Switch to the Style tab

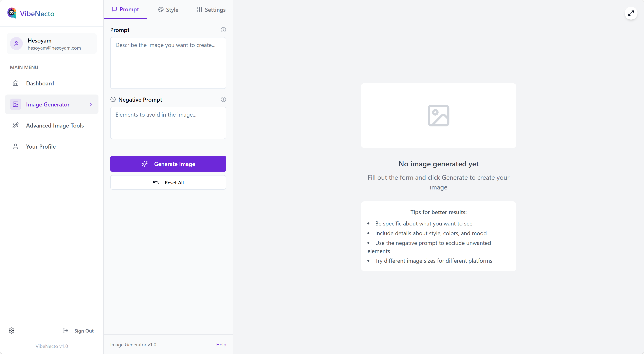click(168, 10)
